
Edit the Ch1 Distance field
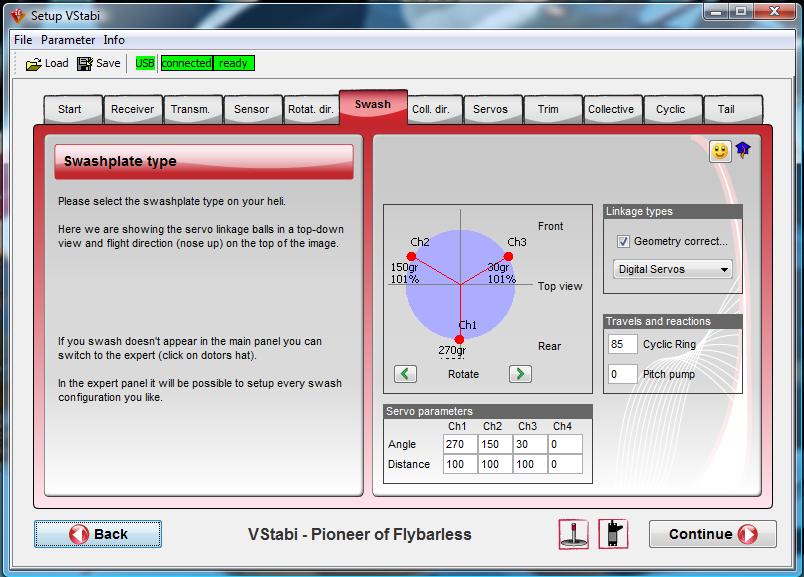click(x=460, y=464)
